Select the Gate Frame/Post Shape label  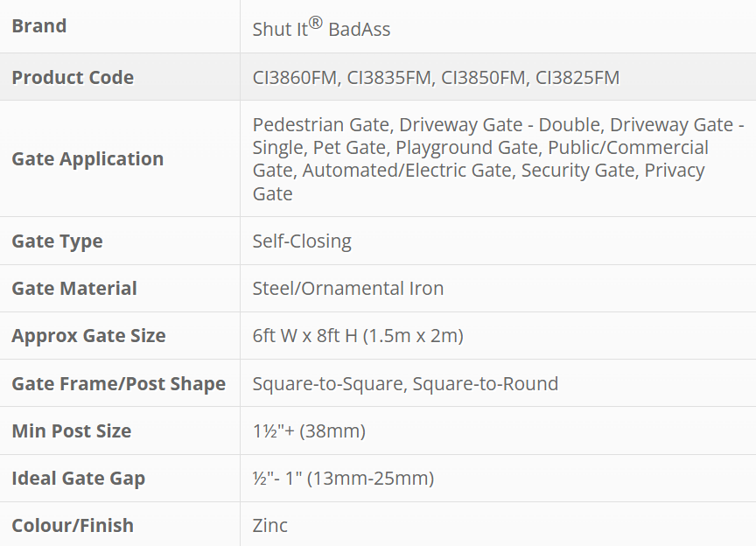pos(118,383)
